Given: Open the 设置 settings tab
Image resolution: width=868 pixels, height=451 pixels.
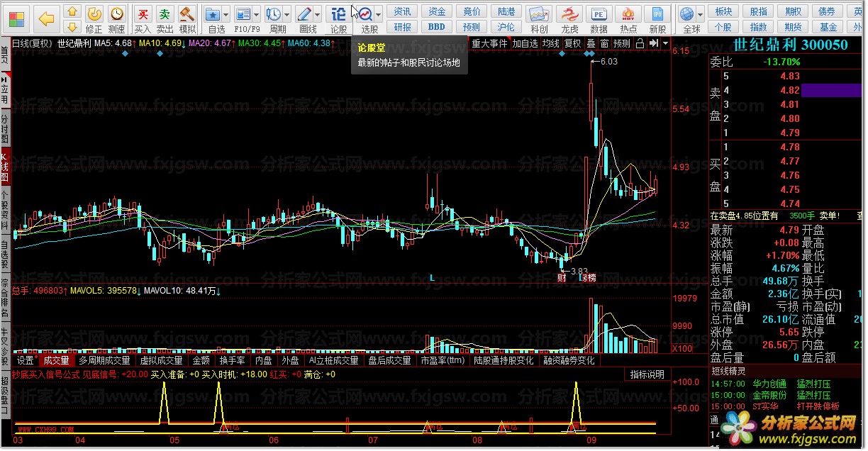Looking at the screenshot, I should click(26, 360).
